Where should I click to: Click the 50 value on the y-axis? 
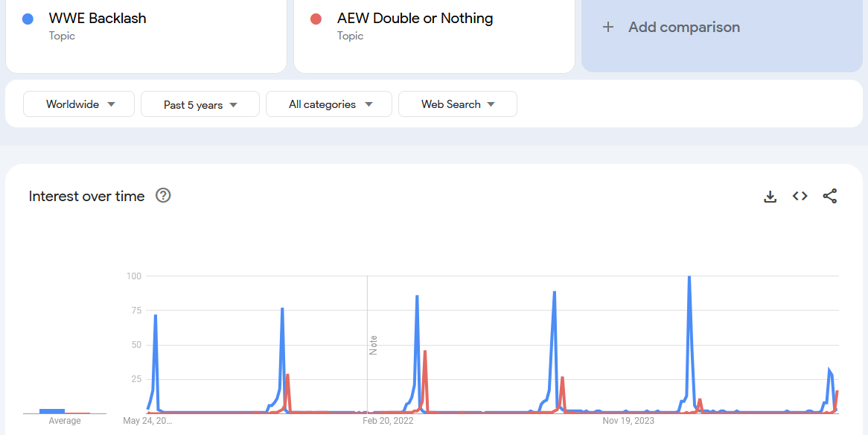137,345
